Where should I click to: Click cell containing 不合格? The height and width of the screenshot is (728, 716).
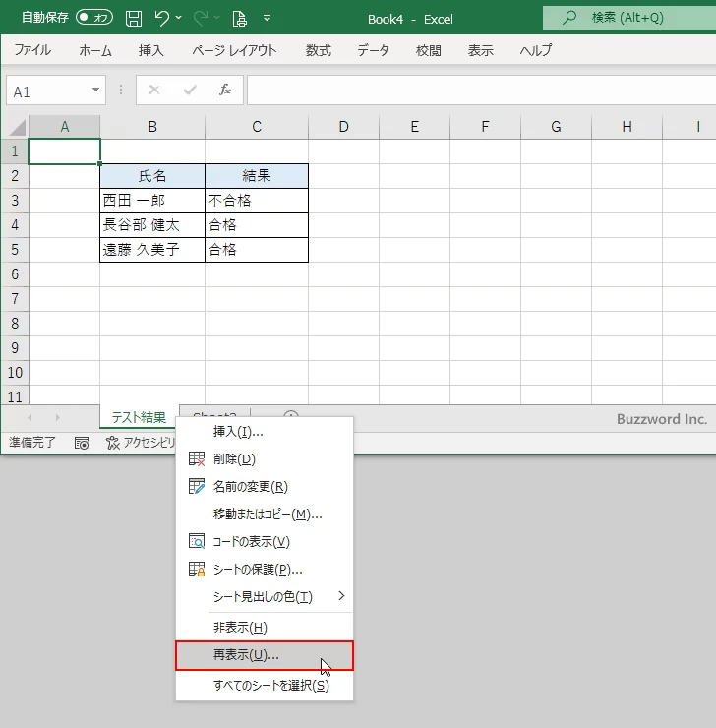coord(257,201)
